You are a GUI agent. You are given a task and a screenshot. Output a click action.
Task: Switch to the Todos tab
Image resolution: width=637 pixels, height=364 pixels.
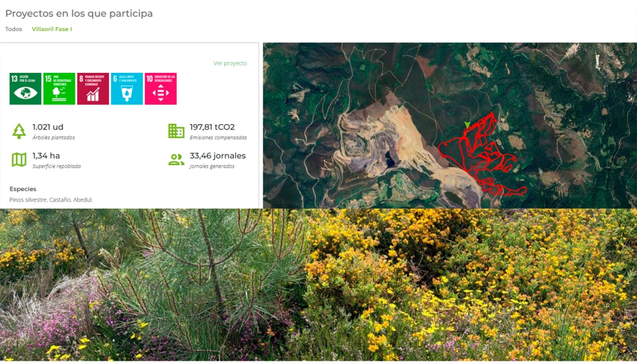pos(14,29)
